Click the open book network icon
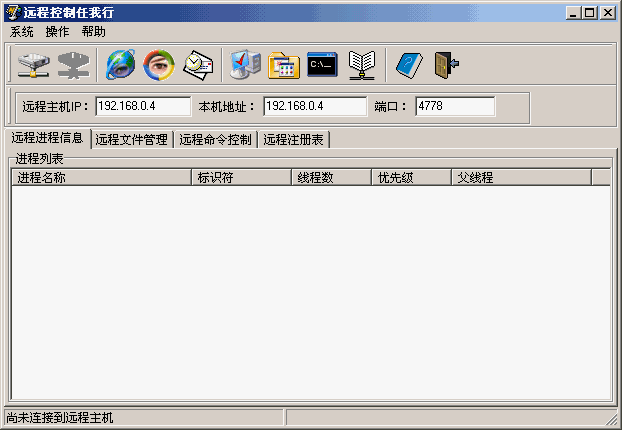The width and height of the screenshot is (622, 430). point(361,65)
